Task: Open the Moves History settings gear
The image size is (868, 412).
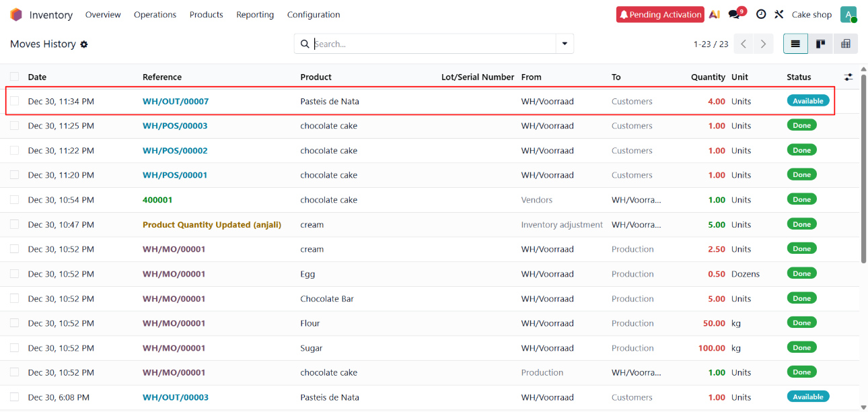Action: [x=84, y=44]
